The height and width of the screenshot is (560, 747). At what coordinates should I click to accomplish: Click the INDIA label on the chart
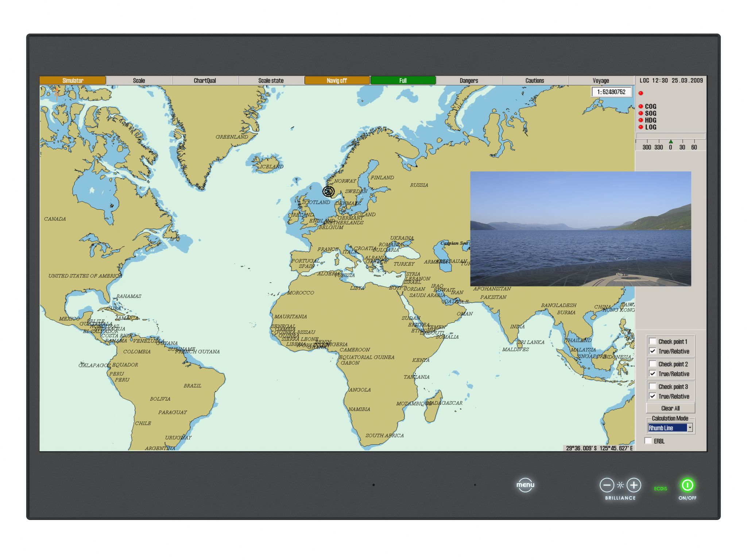(x=517, y=327)
